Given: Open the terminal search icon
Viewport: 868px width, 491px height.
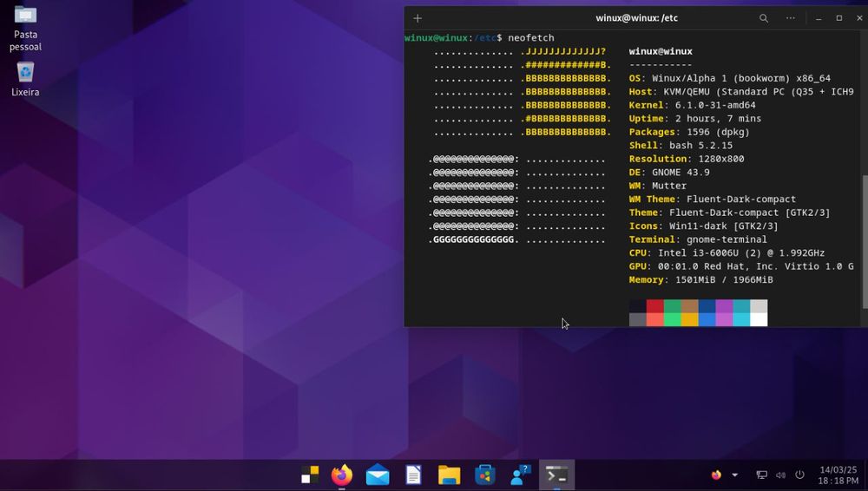Looking at the screenshot, I should (x=763, y=18).
